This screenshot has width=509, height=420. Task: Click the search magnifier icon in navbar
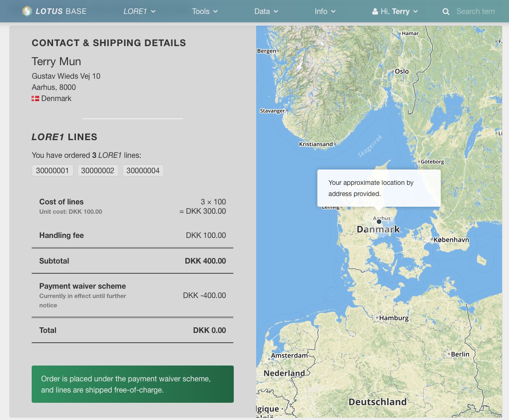[x=446, y=11]
